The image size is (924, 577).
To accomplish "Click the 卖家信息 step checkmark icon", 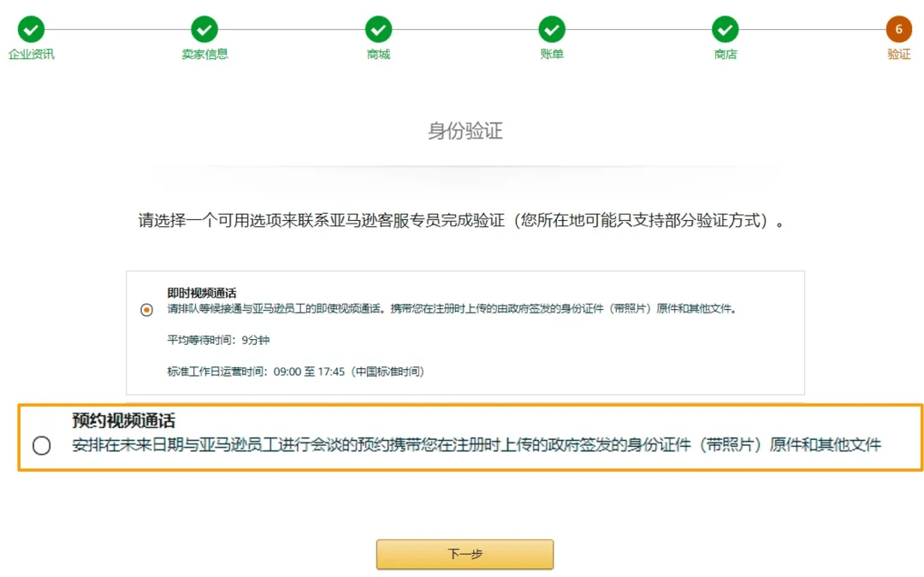I will click(204, 29).
